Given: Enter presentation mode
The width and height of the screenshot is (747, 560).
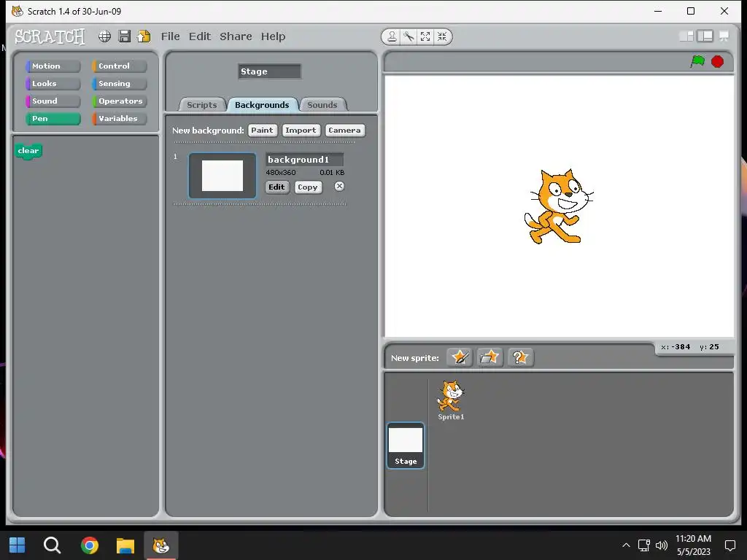Looking at the screenshot, I should point(724,36).
